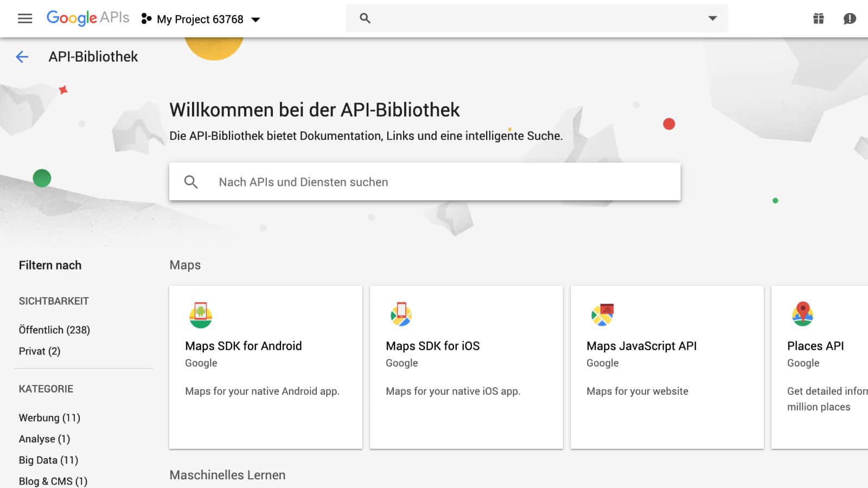Click the Places API pin icon
This screenshot has height=488, width=868.
[803, 314]
